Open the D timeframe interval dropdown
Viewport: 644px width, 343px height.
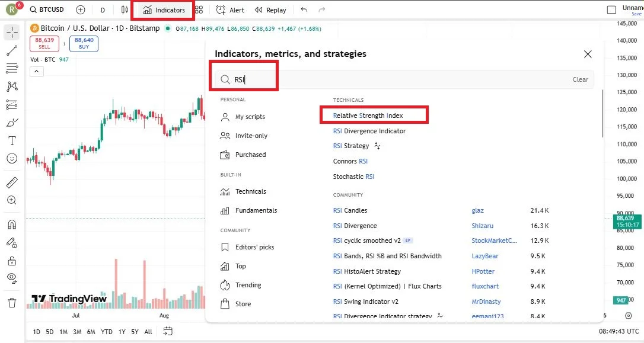point(103,10)
